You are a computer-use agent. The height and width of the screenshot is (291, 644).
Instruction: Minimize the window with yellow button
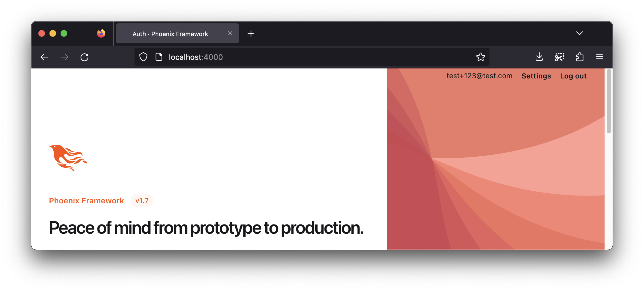[x=53, y=33]
